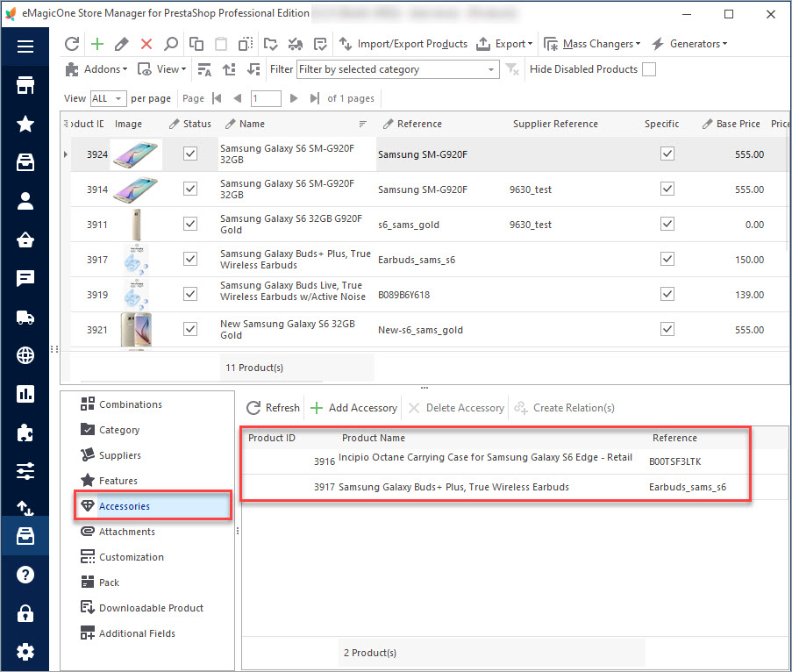Go to the last page of products

tap(314, 98)
